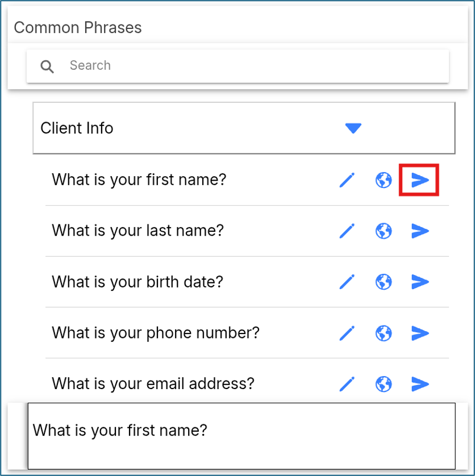The height and width of the screenshot is (476, 475).
Task: Send the "What is your last name?" phrase
Action: pyautogui.click(x=420, y=231)
